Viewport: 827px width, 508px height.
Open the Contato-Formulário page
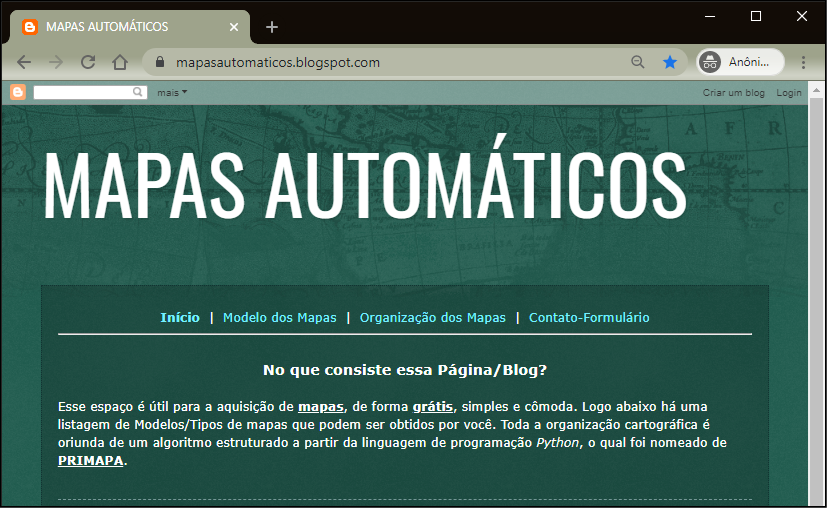tap(589, 318)
